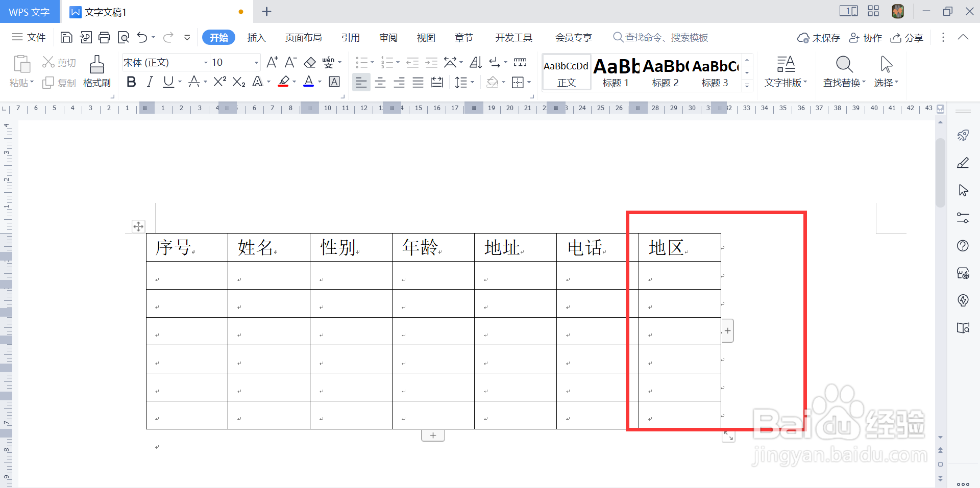Image resolution: width=980 pixels, height=488 pixels.
Task: Click the 分享 share button
Action: 907,37
